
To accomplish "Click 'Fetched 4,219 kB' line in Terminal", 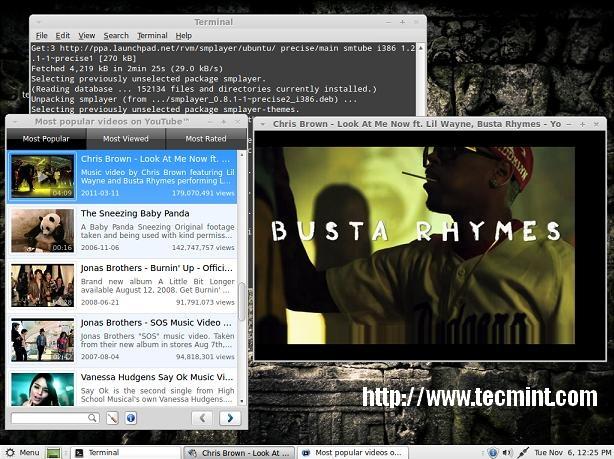I will tap(127, 69).
